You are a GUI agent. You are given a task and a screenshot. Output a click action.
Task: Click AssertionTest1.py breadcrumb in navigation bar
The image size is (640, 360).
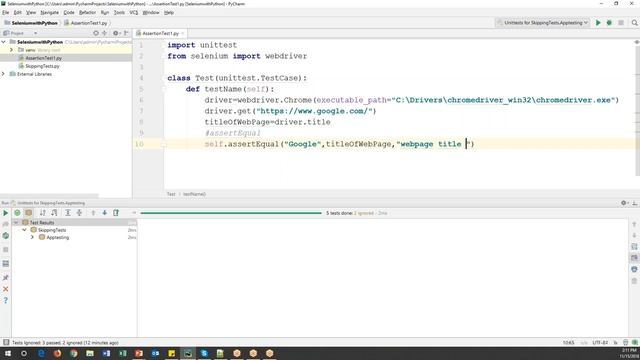pyautogui.click(x=86, y=23)
